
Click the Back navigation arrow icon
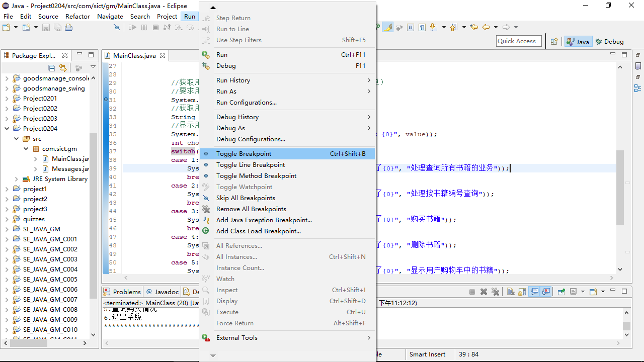tap(486, 27)
